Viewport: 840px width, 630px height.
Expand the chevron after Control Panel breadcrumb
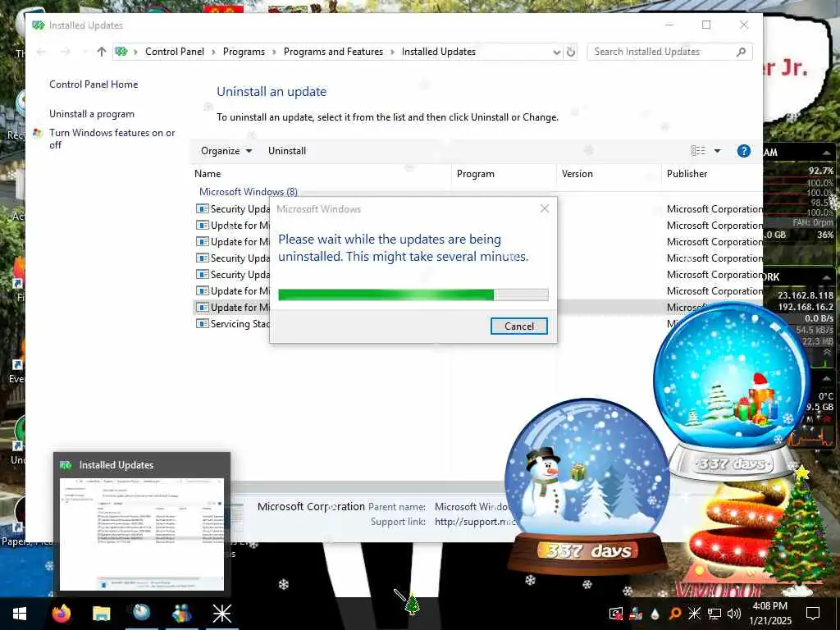pos(214,52)
